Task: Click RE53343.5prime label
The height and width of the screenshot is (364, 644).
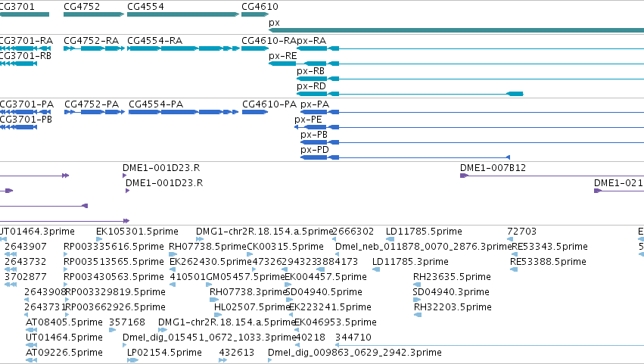Action: pos(549,247)
